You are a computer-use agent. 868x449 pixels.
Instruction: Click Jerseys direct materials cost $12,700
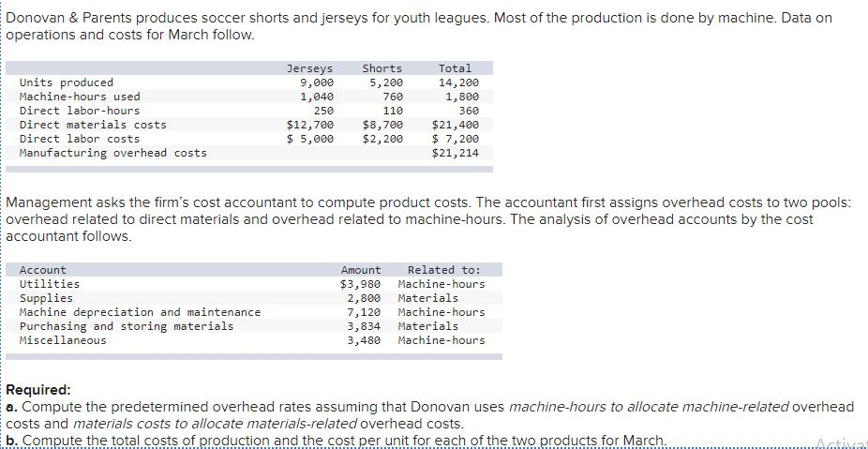tap(310, 125)
